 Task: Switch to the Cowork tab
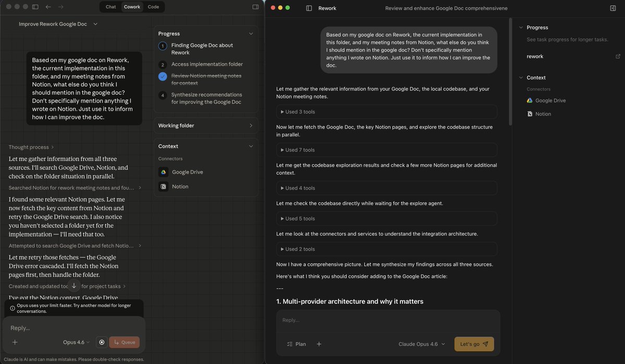pos(132,7)
